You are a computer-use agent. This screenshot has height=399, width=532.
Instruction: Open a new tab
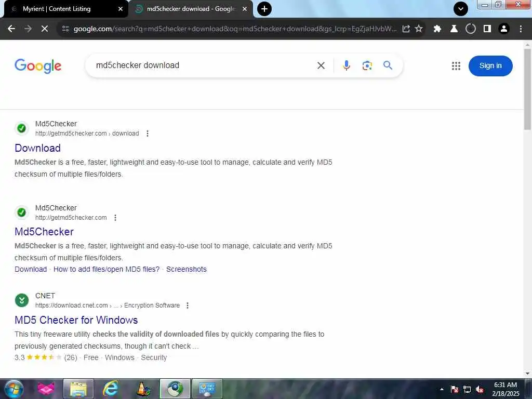click(264, 9)
